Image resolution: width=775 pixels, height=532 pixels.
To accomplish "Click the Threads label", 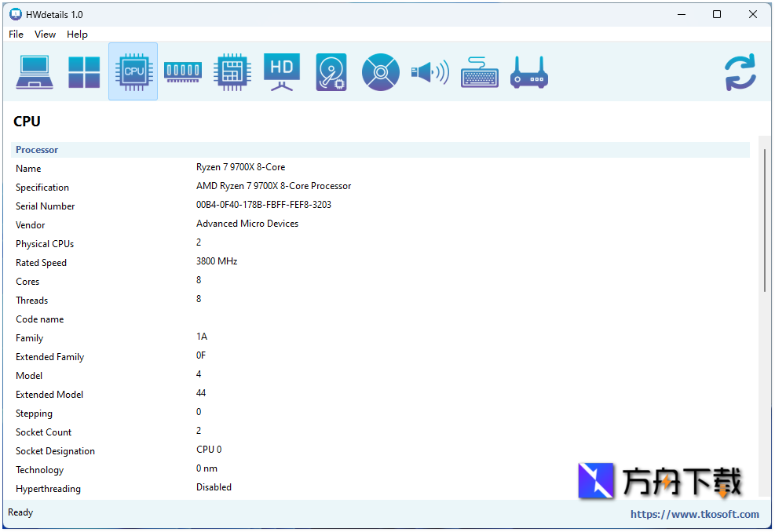I will 31,300.
